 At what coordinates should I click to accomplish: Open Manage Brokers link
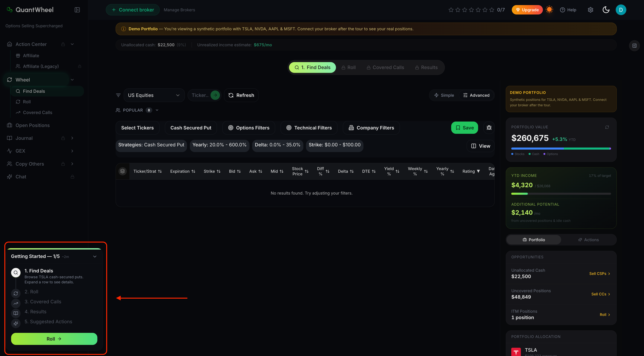click(x=179, y=10)
